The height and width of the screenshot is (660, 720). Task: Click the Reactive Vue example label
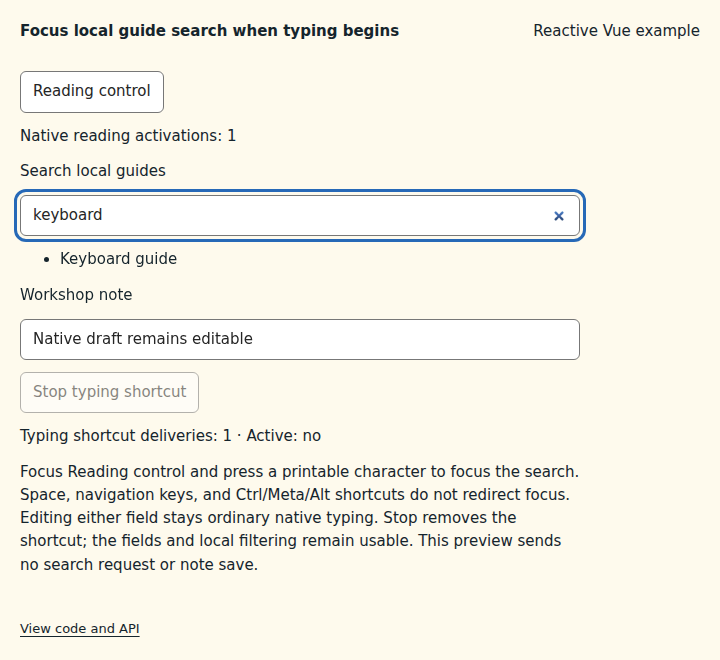(616, 31)
